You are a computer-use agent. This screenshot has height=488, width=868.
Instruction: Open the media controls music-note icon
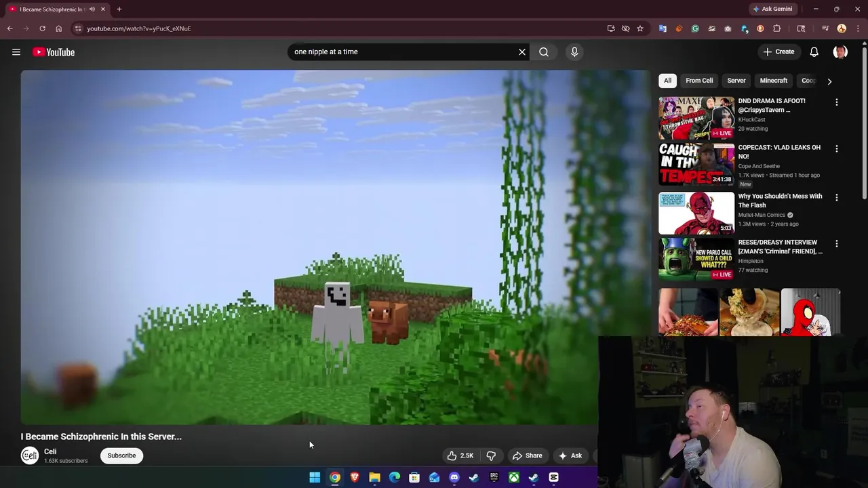click(825, 28)
